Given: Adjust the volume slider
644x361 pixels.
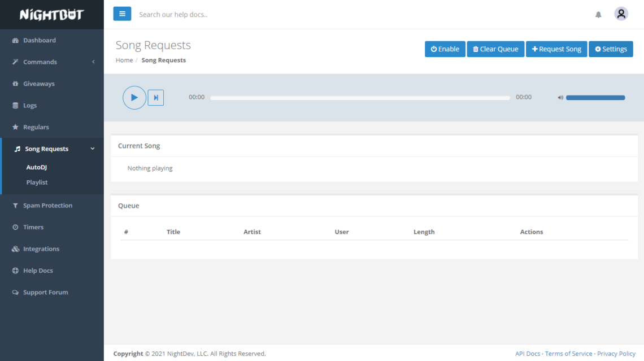Looking at the screenshot, I should click(x=595, y=98).
